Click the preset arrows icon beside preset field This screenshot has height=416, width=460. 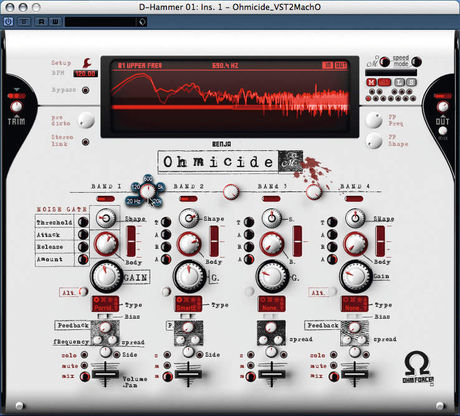click(142, 22)
